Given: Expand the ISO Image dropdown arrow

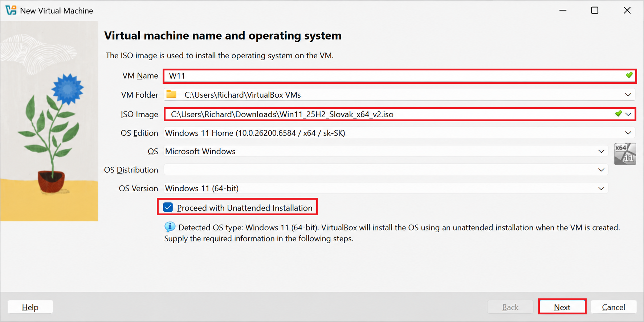Looking at the screenshot, I should (628, 114).
